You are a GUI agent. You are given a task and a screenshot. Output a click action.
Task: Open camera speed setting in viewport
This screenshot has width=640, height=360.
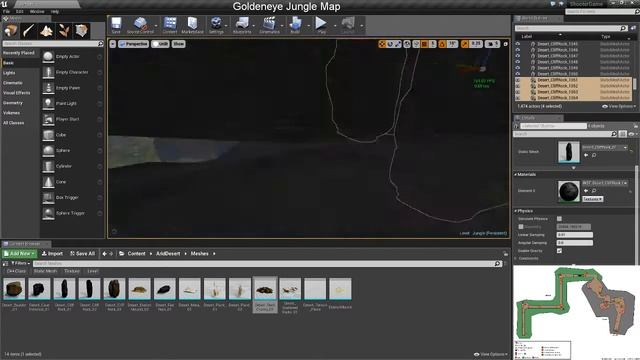click(492, 44)
